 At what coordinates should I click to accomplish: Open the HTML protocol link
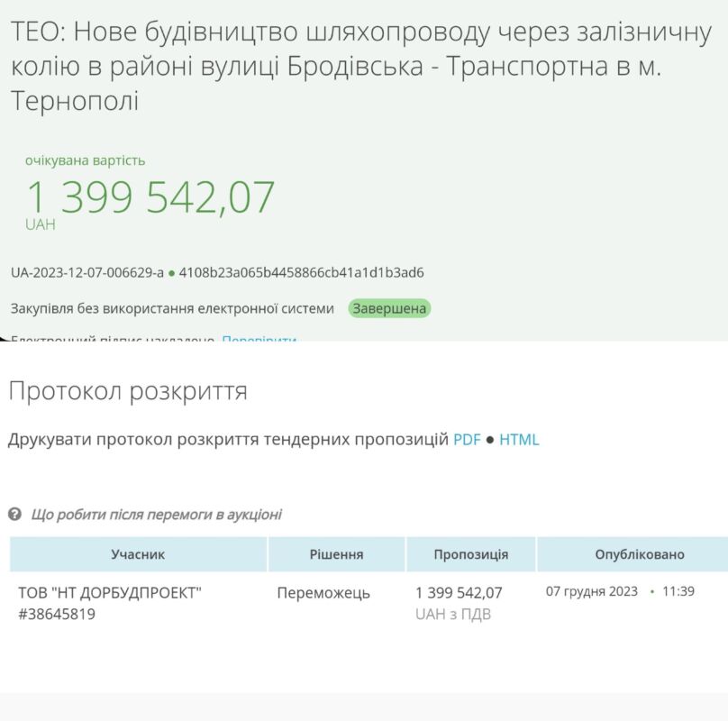[519, 440]
